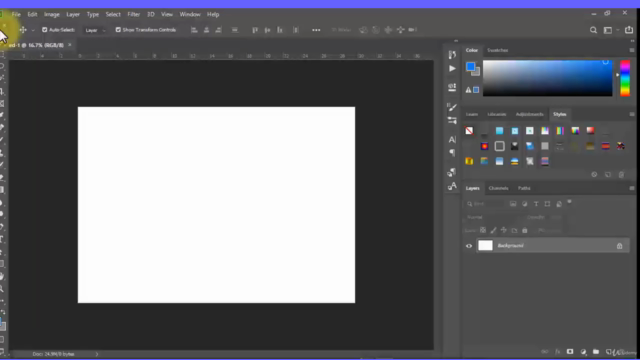Click the align vertical centers icon
Image resolution: width=640 pixels, height=360 pixels.
267,30
